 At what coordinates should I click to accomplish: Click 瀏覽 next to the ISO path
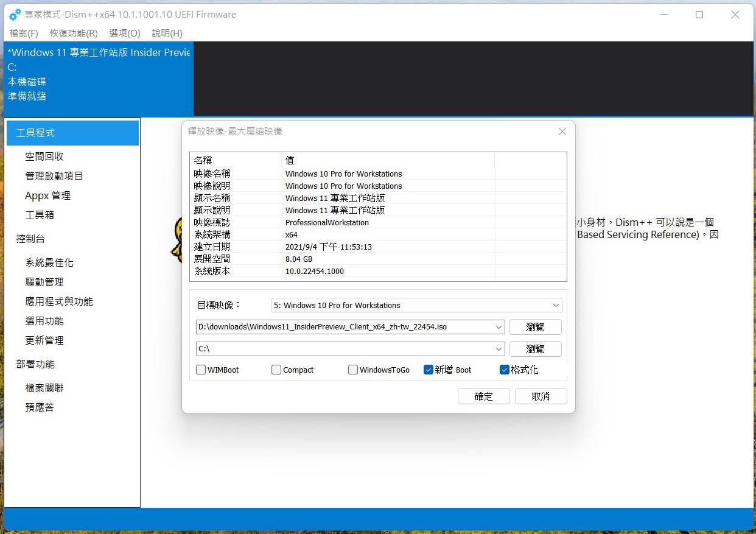(536, 327)
